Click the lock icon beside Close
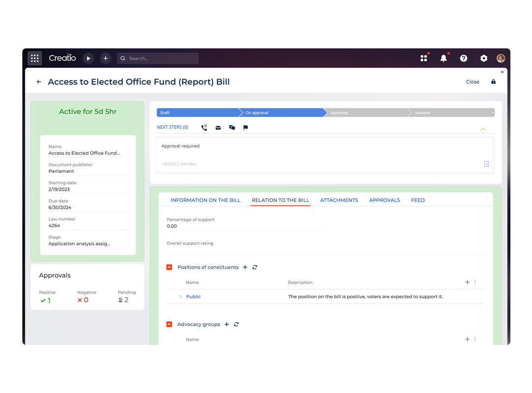This screenshot has height=393, width=532. tap(493, 82)
